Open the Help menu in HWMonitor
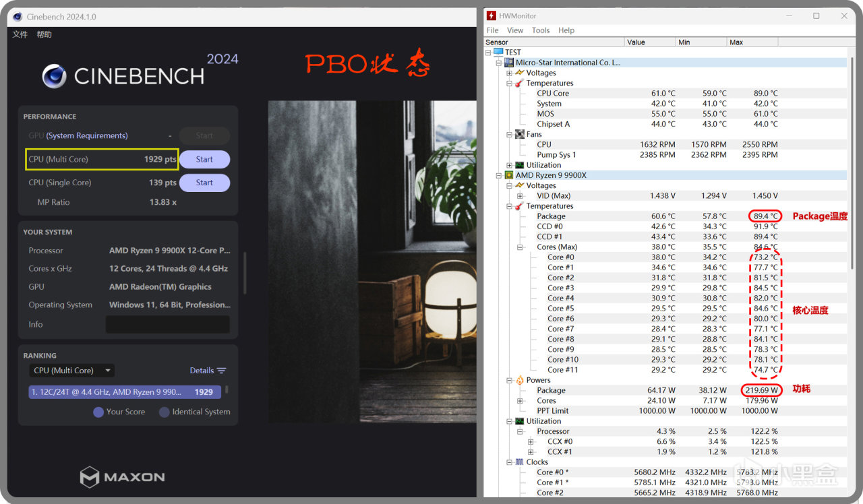 (x=566, y=30)
